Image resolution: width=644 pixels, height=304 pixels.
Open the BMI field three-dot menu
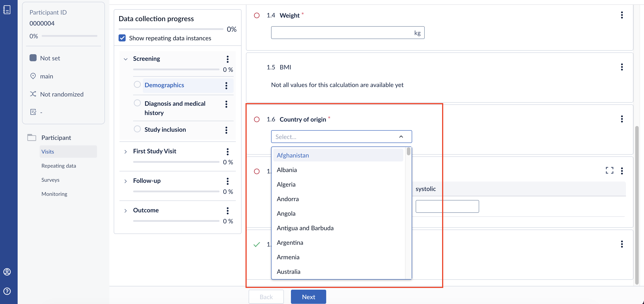click(x=622, y=67)
